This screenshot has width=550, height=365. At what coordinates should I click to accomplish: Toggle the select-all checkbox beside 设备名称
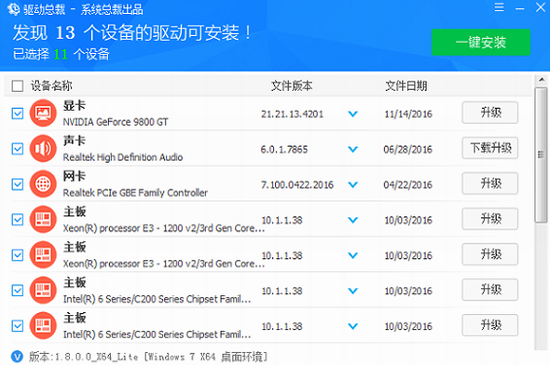[18, 86]
